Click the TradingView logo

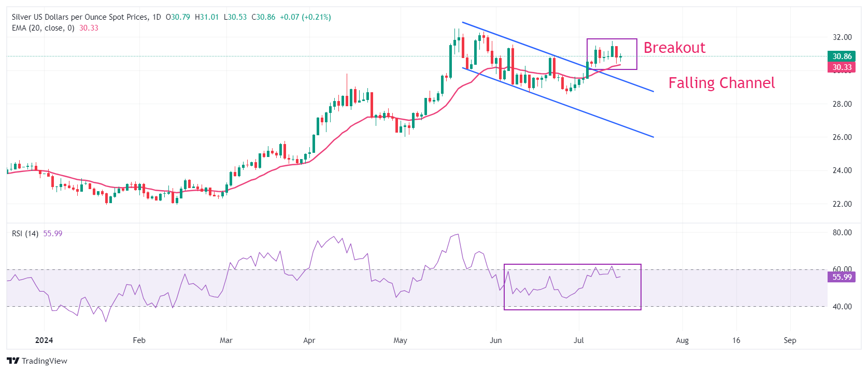[37, 361]
